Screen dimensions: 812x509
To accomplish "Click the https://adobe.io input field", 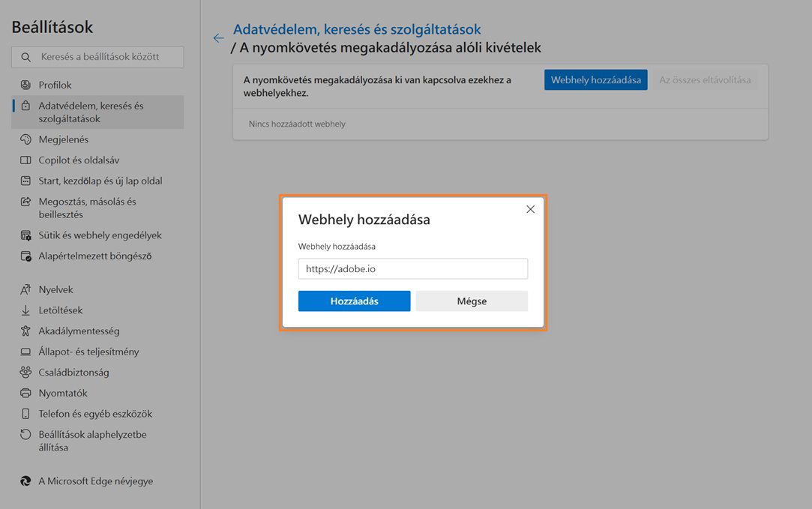I will (412, 268).
